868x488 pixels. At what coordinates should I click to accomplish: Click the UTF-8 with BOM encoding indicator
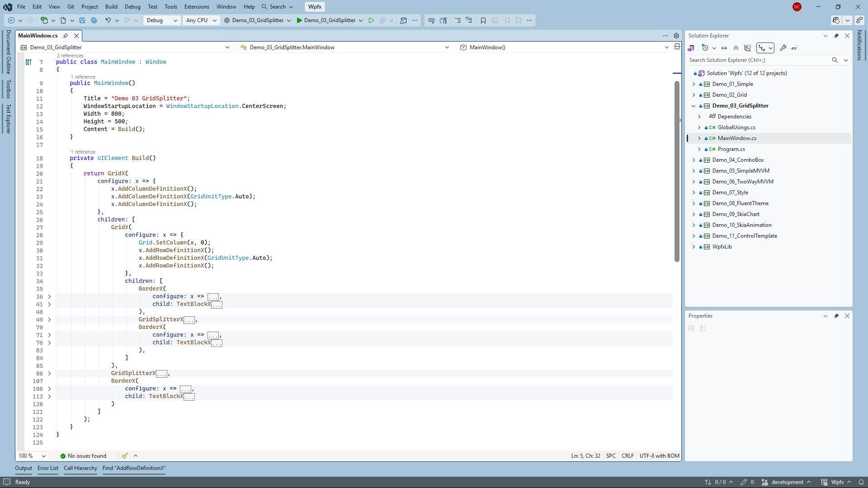coord(659,456)
